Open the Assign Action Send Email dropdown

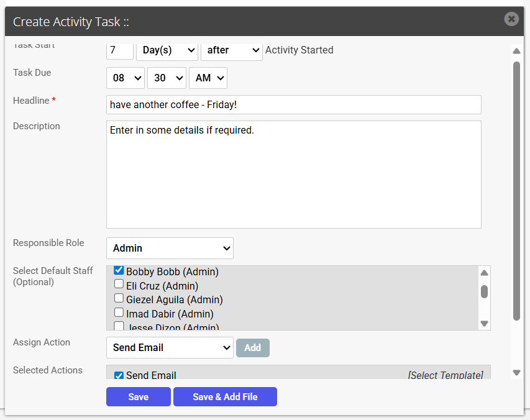[x=170, y=348]
